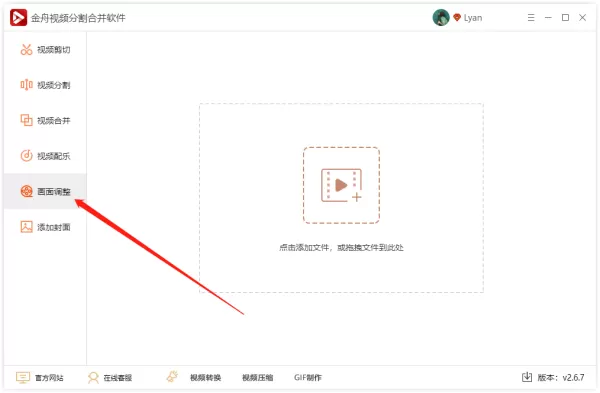Switch to 添加封面 sidebar label
This screenshot has height=393, width=600.
(54, 227)
